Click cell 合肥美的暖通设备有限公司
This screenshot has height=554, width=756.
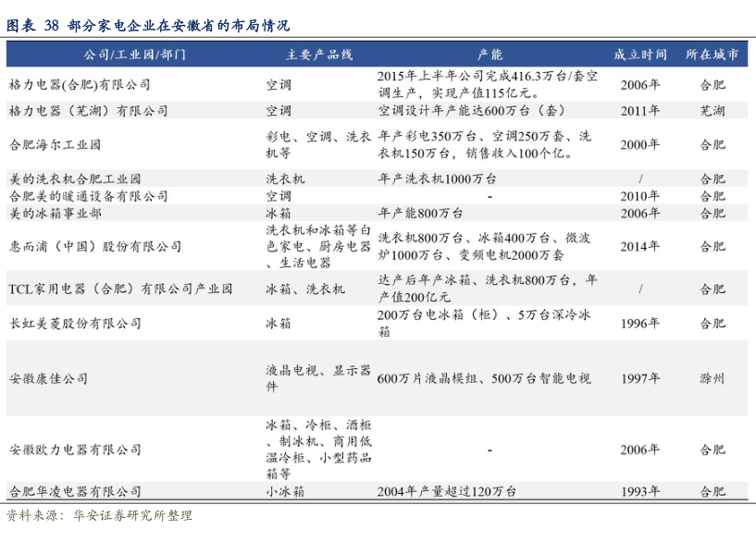89,196
